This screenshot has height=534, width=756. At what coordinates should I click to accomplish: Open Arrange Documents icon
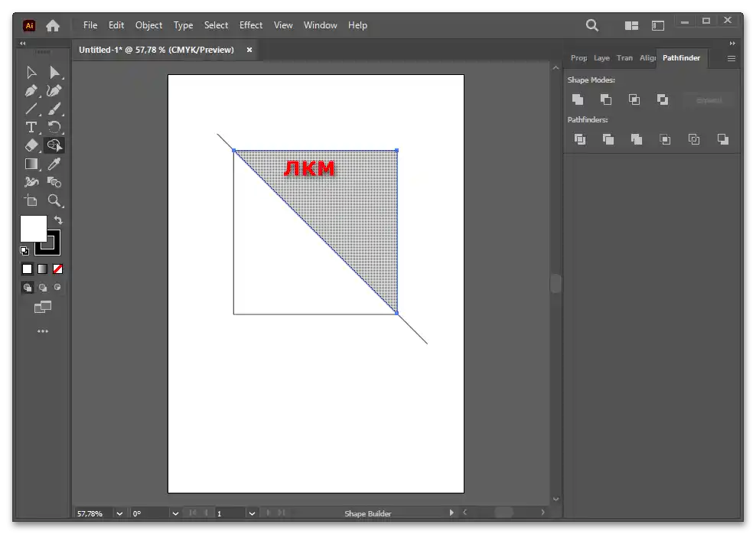(631, 25)
